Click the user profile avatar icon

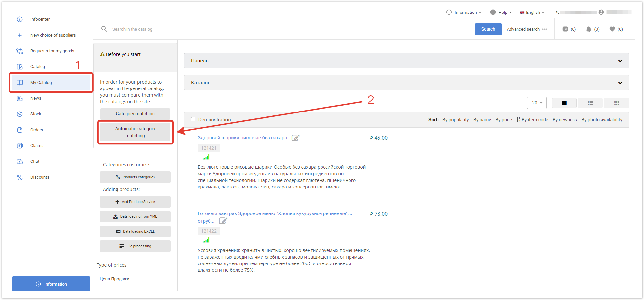(x=601, y=12)
